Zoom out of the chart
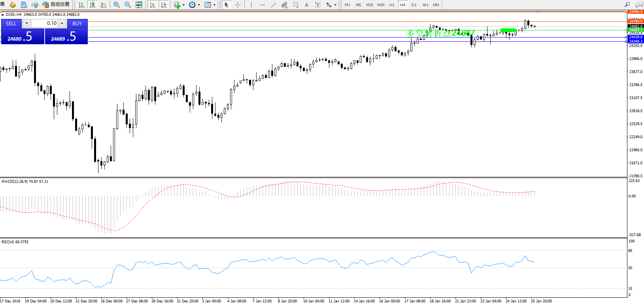 pos(128,5)
